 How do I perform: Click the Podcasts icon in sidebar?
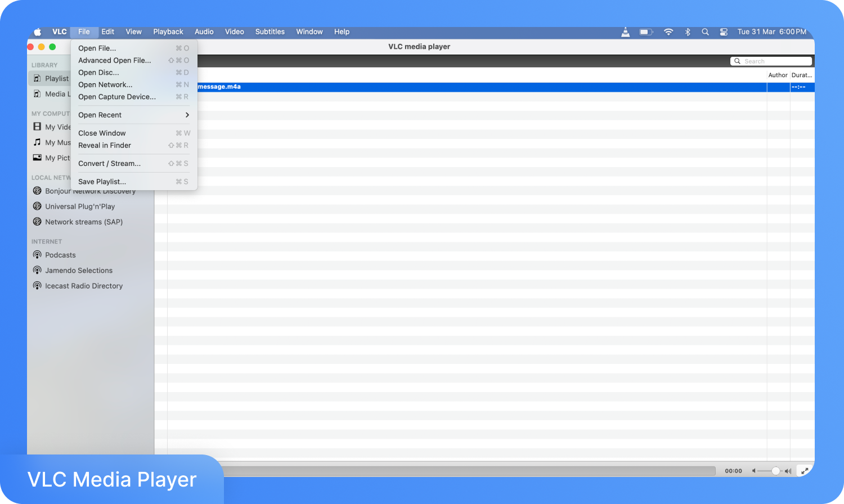tap(37, 255)
